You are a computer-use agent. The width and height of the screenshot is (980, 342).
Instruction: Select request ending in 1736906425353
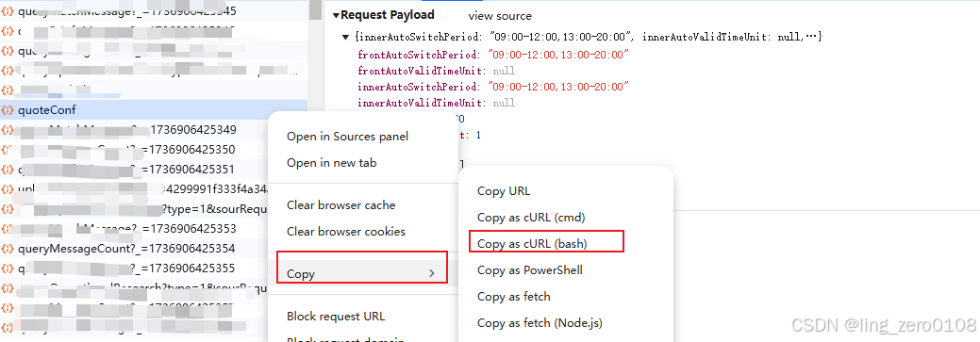[x=155, y=228]
